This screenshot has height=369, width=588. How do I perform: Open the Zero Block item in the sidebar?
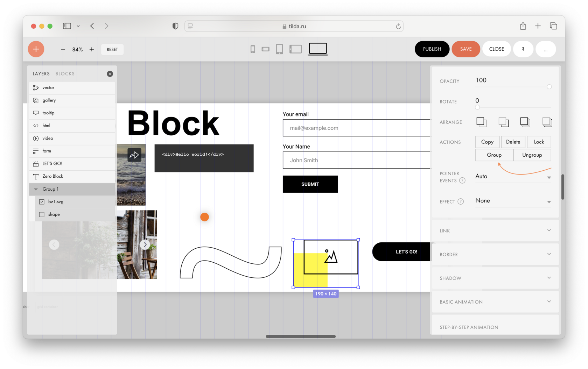coord(52,176)
